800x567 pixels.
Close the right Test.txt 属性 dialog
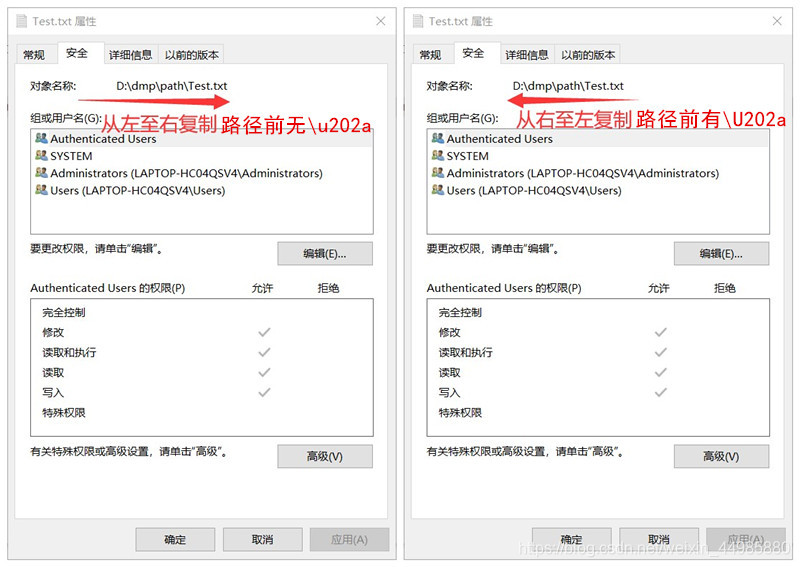pos(777,21)
